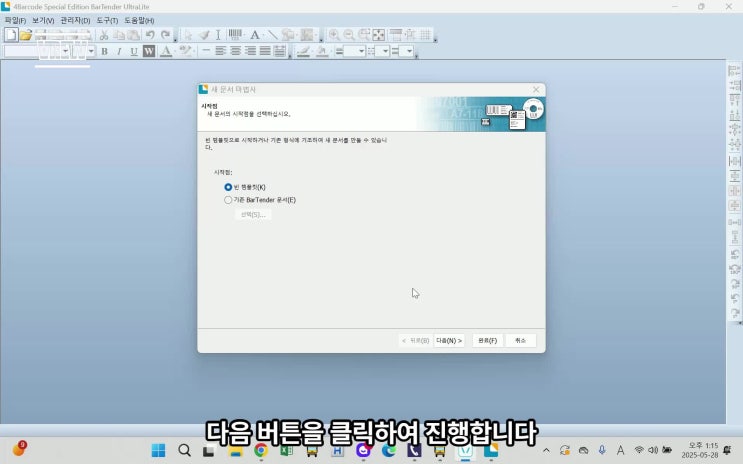Click the New Document icon
This screenshot has height=464, width=743.
pos(10,35)
